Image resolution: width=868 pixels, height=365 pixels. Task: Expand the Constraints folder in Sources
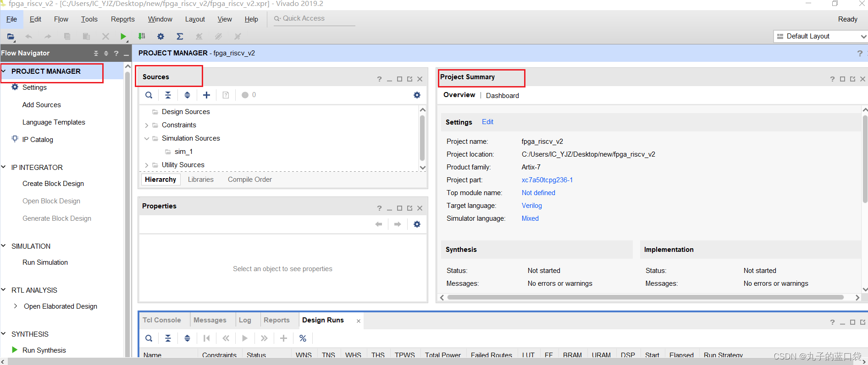(146, 125)
